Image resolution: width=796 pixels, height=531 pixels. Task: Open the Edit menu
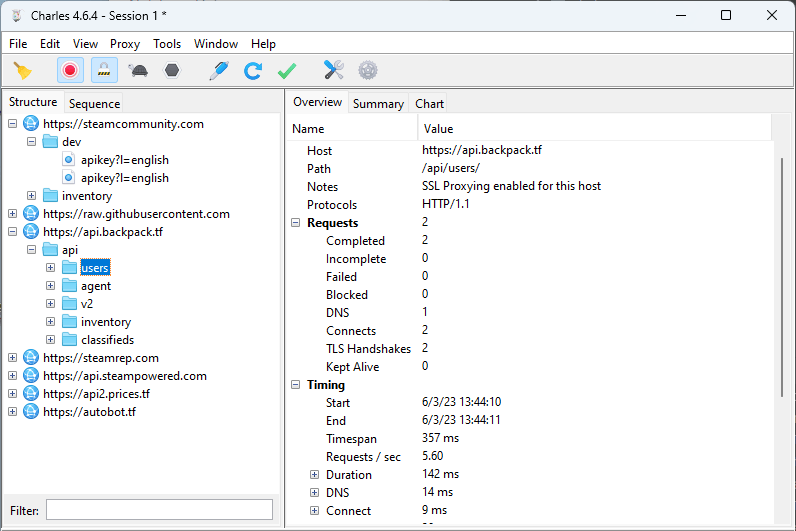(50, 44)
